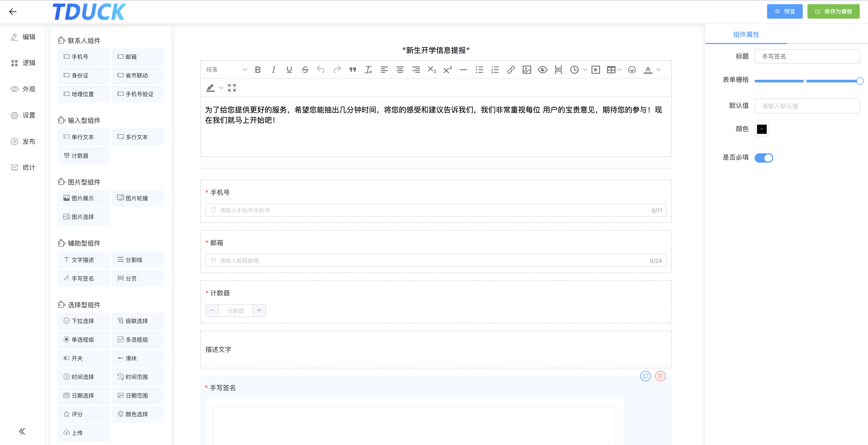The height and width of the screenshot is (445, 868).
Task: Toggle fullscreen mode in editor
Action: pos(232,88)
